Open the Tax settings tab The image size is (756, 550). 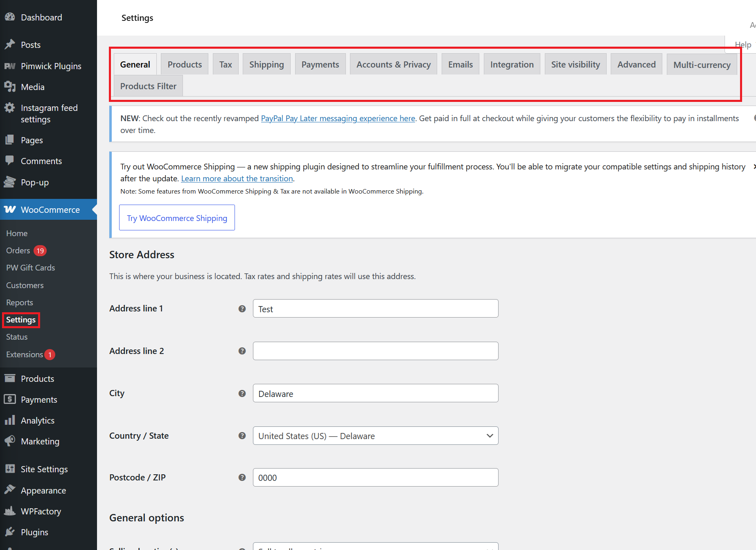point(226,64)
